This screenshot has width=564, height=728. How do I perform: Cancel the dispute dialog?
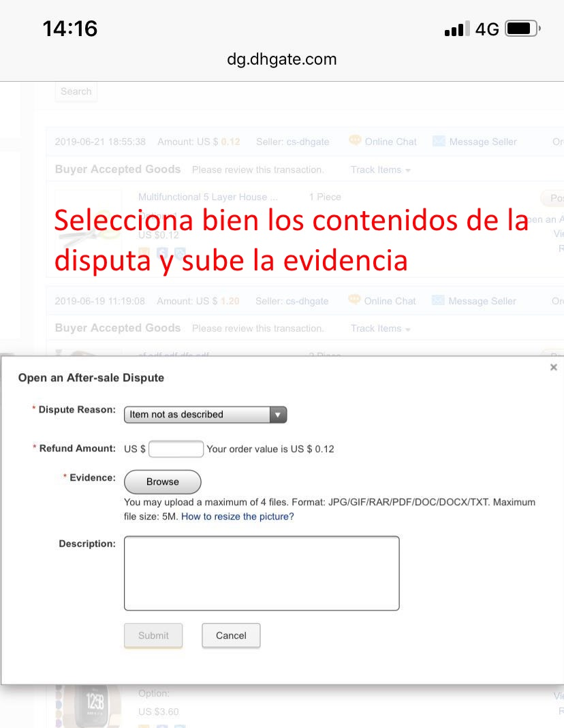pos(231,635)
